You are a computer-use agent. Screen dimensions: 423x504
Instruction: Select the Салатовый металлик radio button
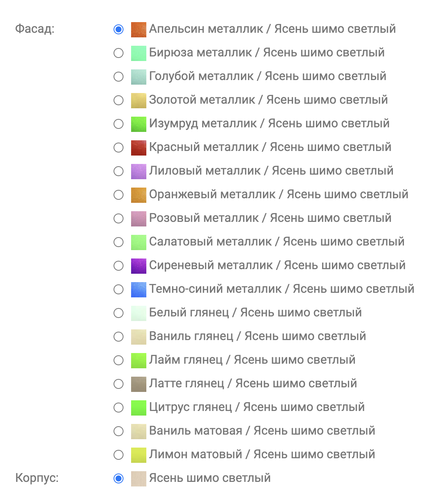coord(119,242)
